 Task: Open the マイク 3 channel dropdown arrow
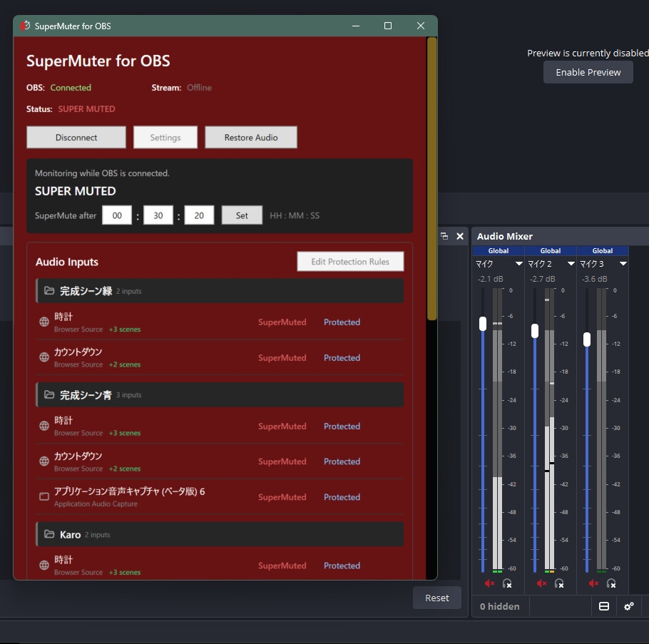tap(623, 264)
